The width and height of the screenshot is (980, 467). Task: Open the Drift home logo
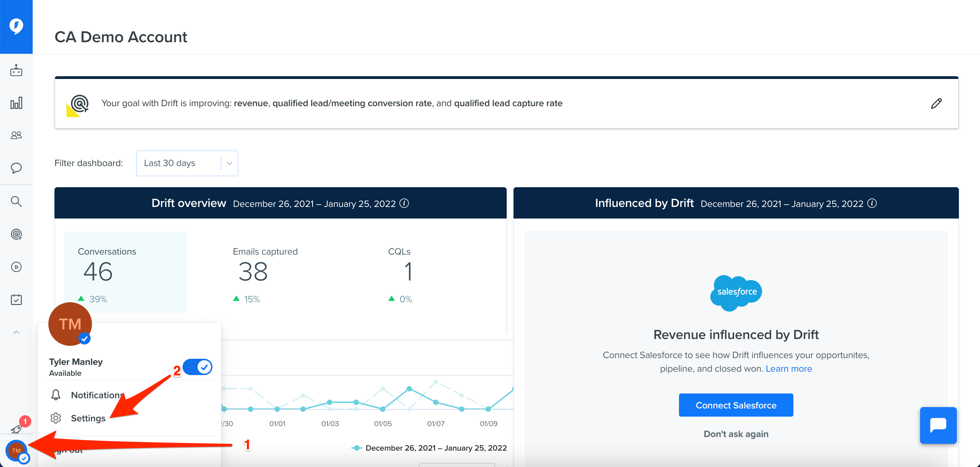click(16, 27)
